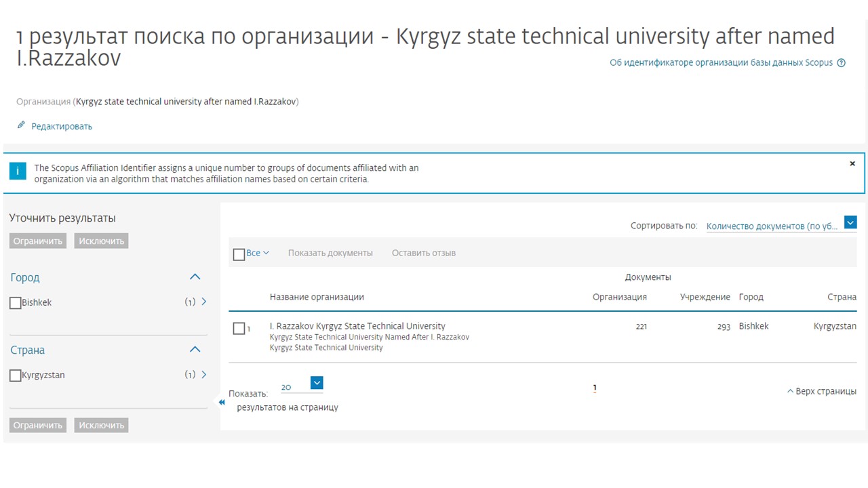Click Показать документы option
The image size is (868, 488).
330,253
